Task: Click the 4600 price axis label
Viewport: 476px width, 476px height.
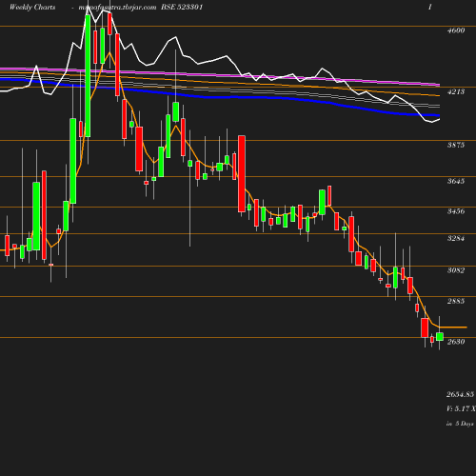Action: [456, 30]
